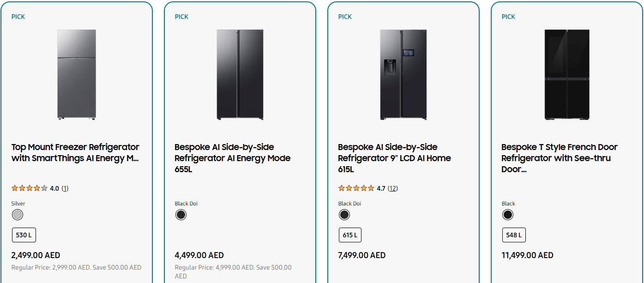Image resolution: width=644 pixels, height=283 pixels.
Task: Click Bespoke T Style French Door title
Action: 559,158
